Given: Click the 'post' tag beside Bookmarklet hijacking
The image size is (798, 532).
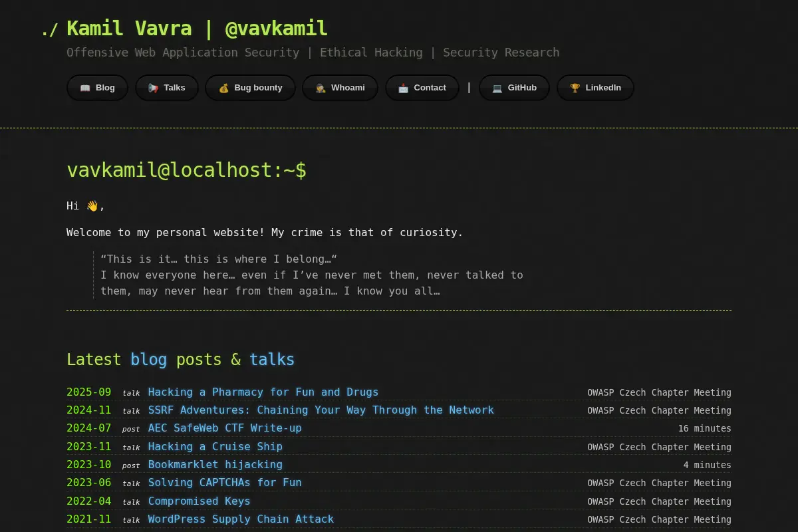Looking at the screenshot, I should (x=131, y=465).
